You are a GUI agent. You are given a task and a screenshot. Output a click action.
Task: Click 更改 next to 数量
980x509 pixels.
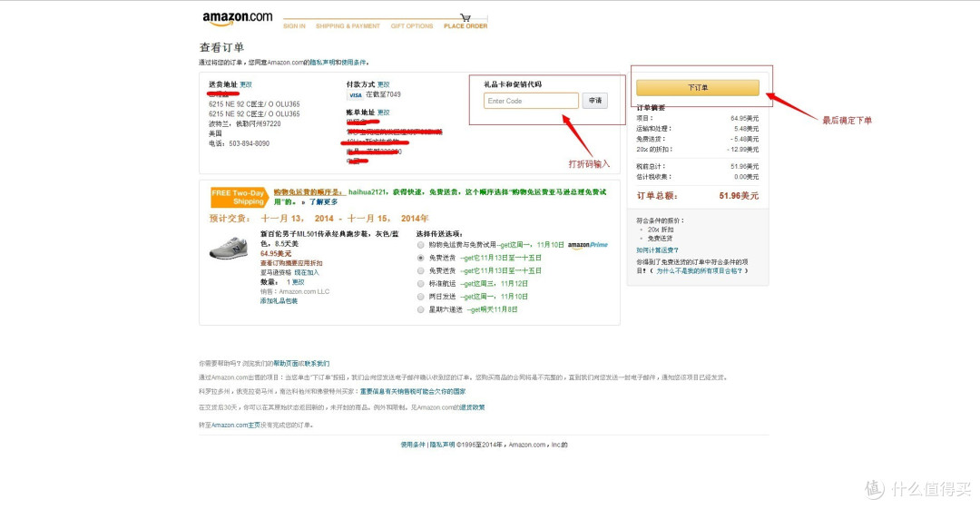299,282
